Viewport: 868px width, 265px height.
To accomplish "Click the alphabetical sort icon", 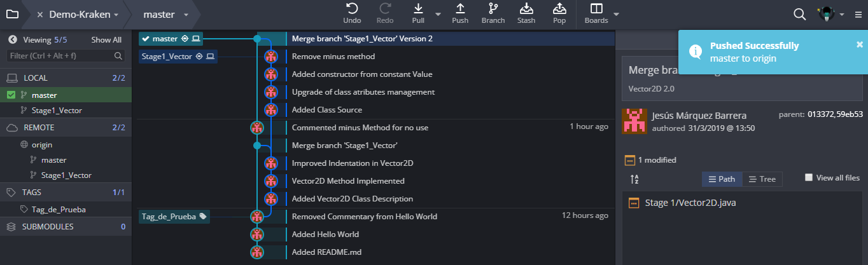I will tap(634, 179).
